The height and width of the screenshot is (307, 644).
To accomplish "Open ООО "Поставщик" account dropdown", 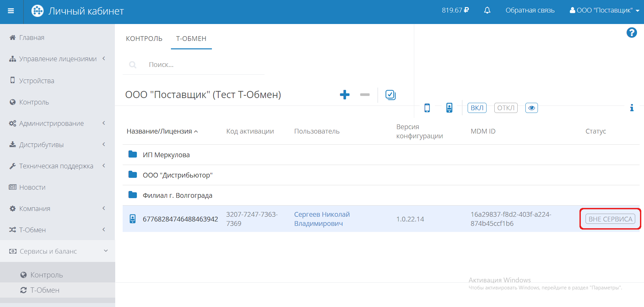I will coord(604,10).
